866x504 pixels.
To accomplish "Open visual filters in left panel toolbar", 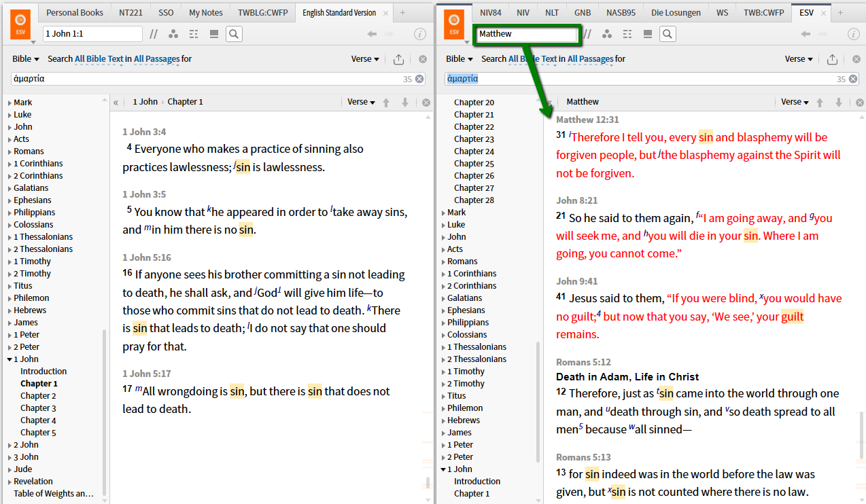I will coord(173,34).
